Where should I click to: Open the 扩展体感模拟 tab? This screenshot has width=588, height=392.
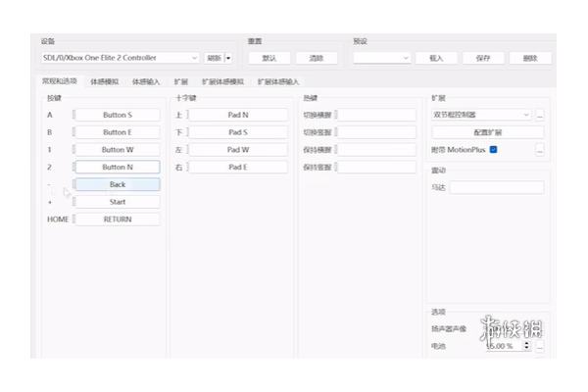click(x=222, y=81)
